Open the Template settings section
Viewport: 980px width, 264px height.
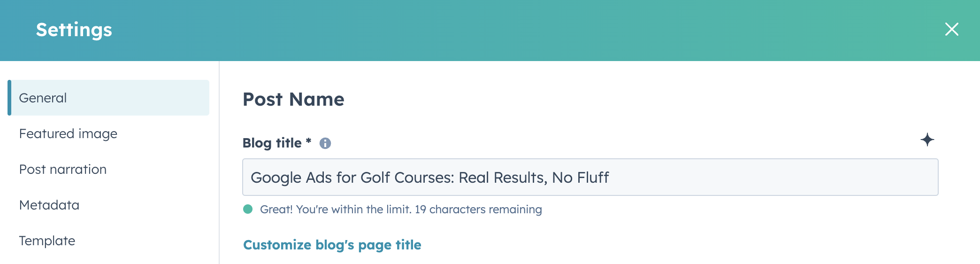coord(47,241)
